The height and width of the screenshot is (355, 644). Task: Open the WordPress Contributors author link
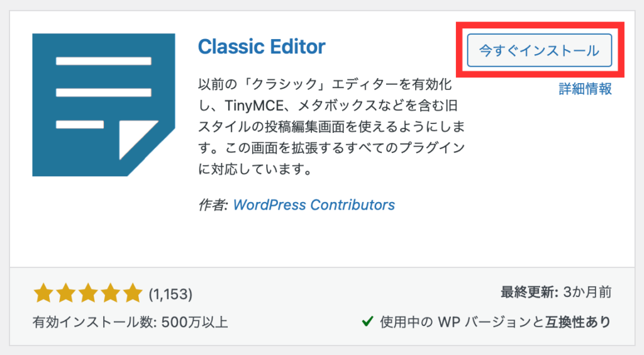(314, 205)
